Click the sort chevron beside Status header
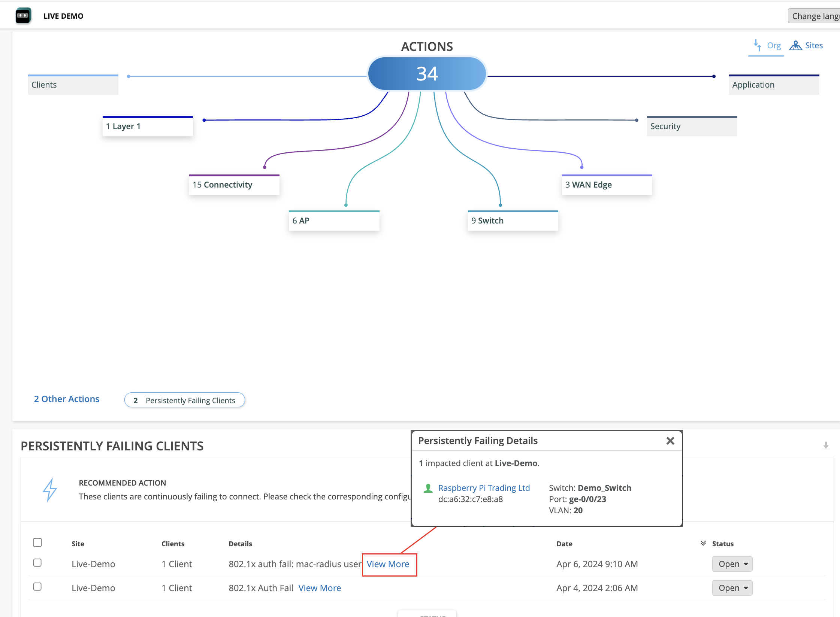The image size is (840, 617). [x=703, y=543]
